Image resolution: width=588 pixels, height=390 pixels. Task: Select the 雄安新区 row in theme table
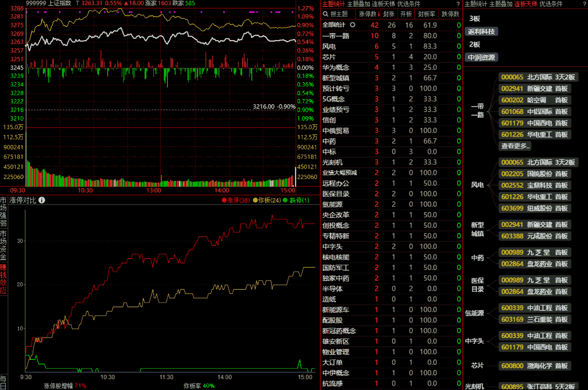(391, 341)
